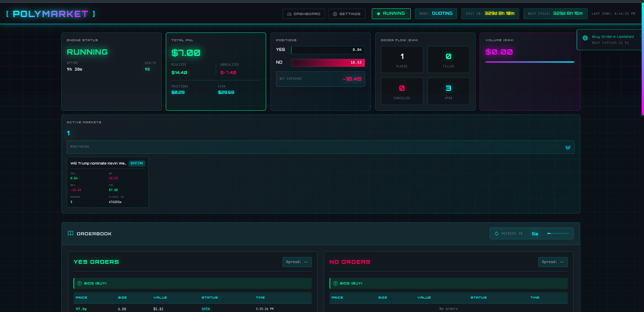Expand the Spread dropdown in YES ORDERS
Screen dimensions: 644x312
click(x=297, y=262)
